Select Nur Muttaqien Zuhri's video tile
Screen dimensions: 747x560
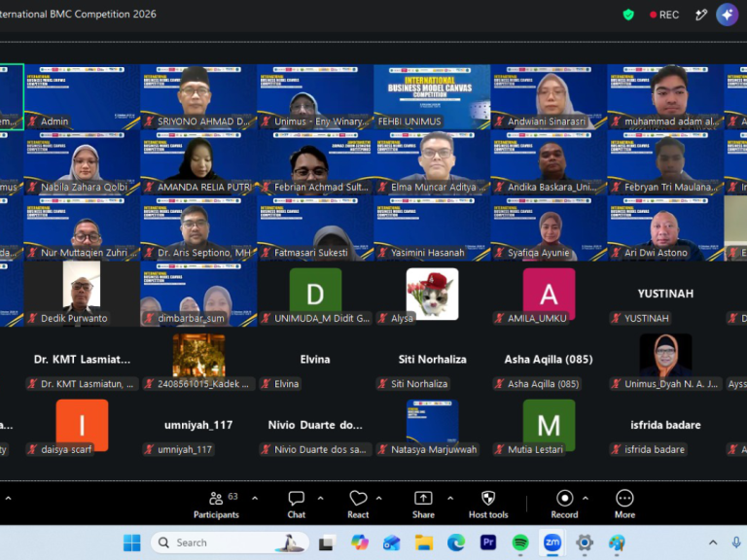(x=82, y=228)
